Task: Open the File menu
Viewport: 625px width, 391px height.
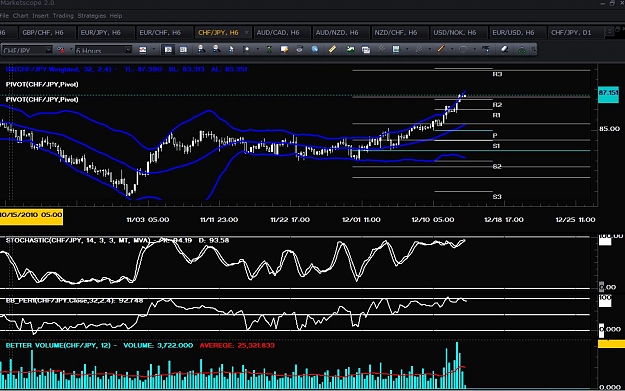Action: pos(4,16)
